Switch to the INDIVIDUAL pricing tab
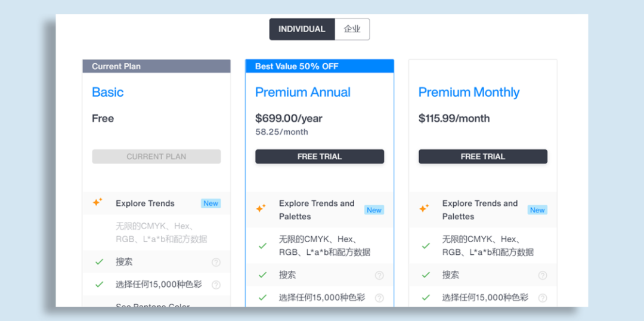 point(302,29)
